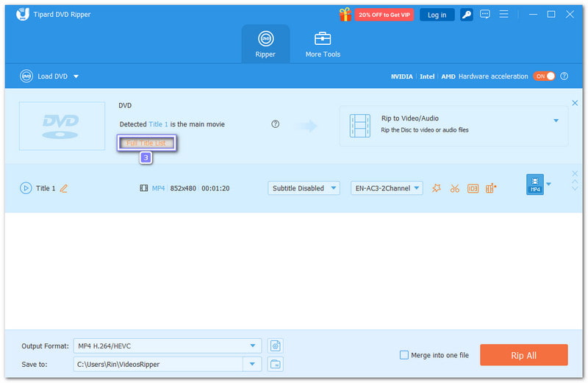Turn off Hardware acceleration toggle

coord(544,76)
